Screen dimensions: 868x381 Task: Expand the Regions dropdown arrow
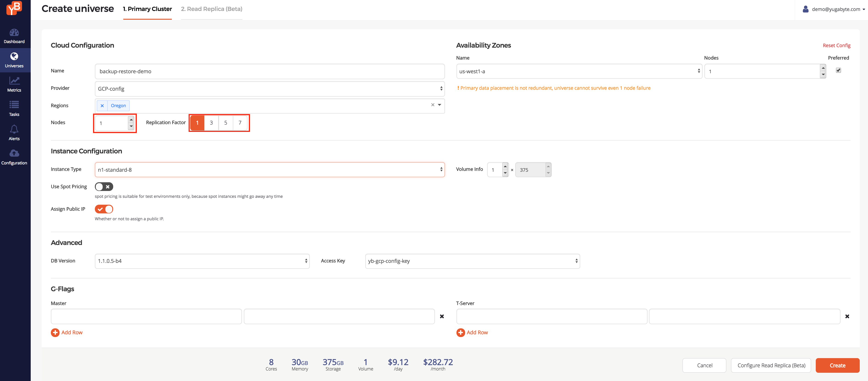[x=439, y=105]
